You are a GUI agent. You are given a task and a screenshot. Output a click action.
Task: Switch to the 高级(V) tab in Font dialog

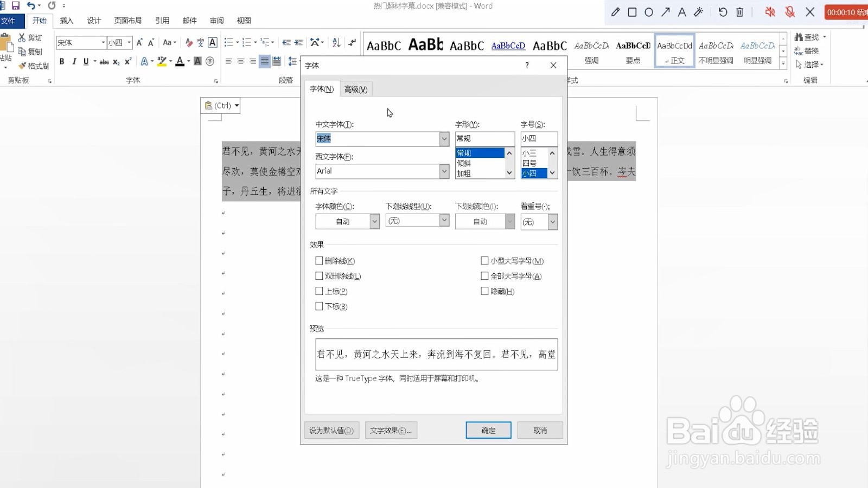point(356,89)
